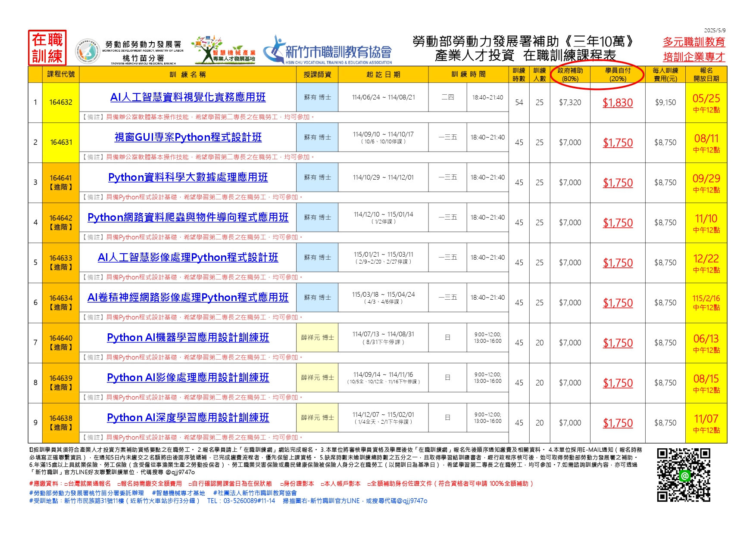Click the $1,830 self-pay price
Image resolution: width=756 pixels, height=534 pixels.
click(x=618, y=102)
